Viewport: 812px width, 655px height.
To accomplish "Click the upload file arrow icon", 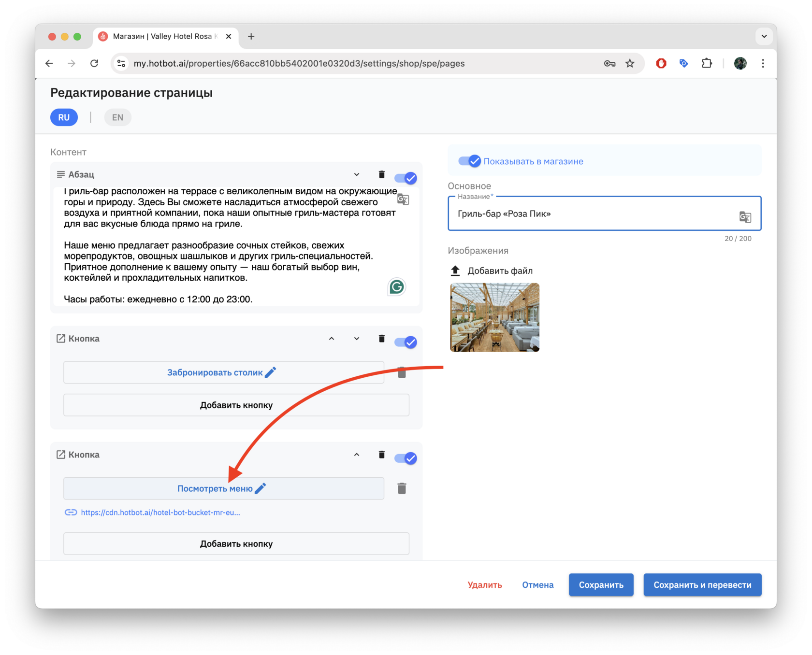I will [x=455, y=271].
